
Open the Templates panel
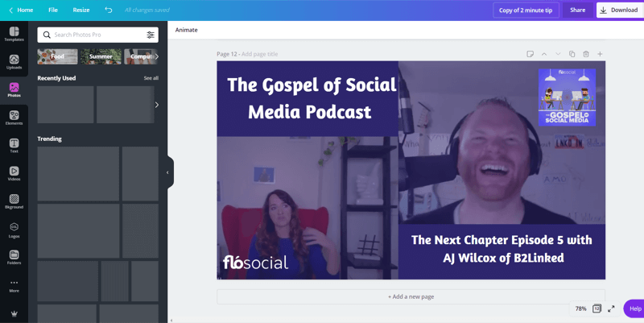(x=14, y=34)
